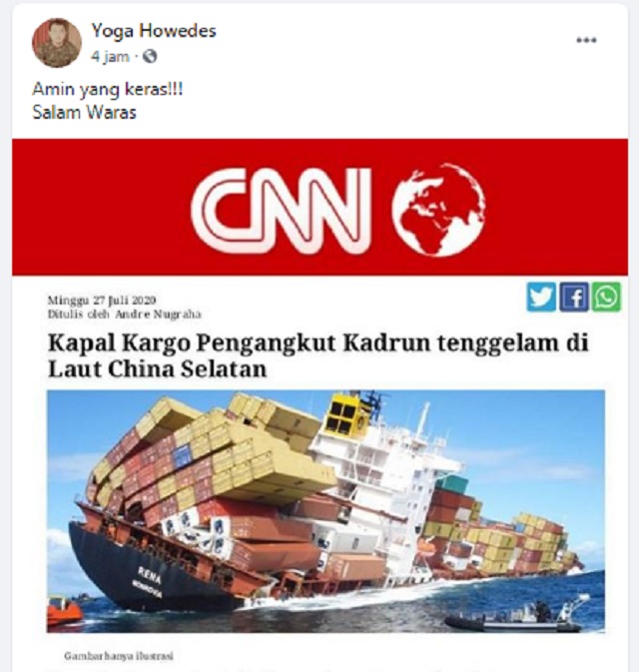Share article via Twitter bird icon
The image size is (639, 672).
coord(541,297)
